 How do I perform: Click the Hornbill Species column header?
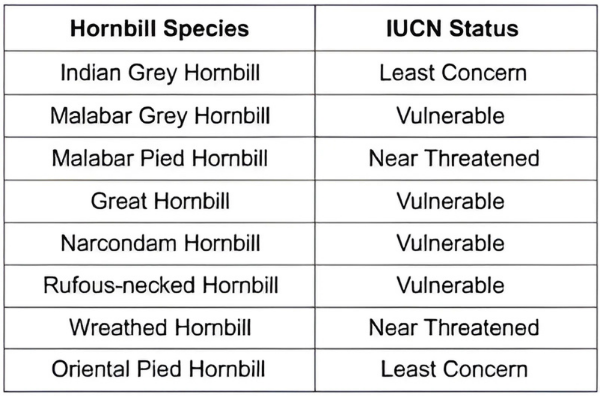pos(160,28)
